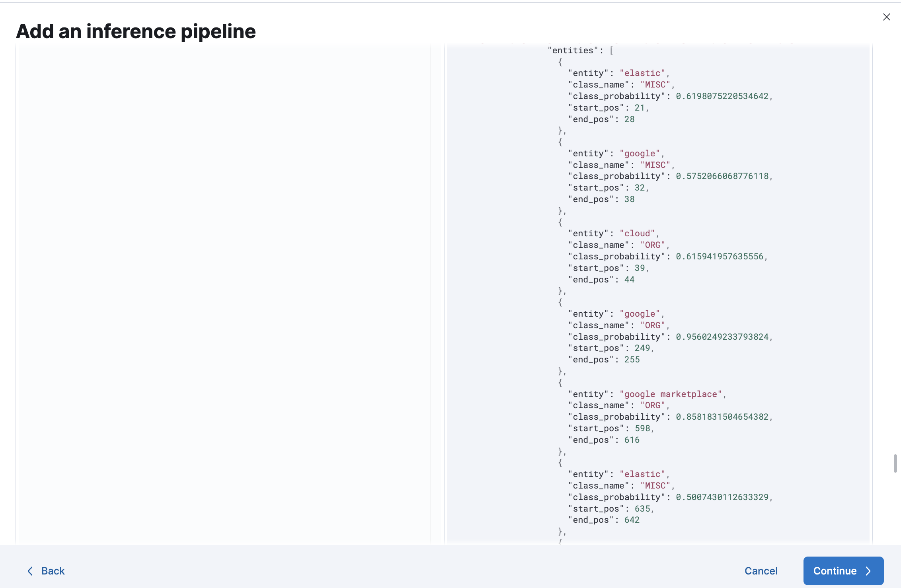The width and height of the screenshot is (901, 588).
Task: Click the "ORG" class name for cloud
Action: click(652, 245)
